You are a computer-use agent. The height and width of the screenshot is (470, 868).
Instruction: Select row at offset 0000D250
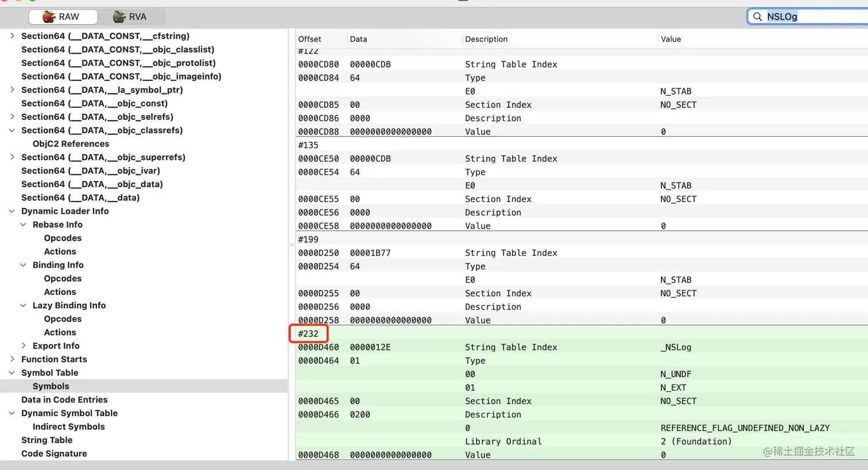(x=582, y=253)
